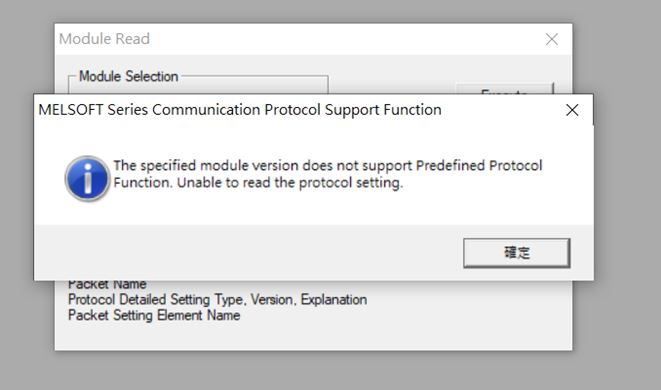Confirm the message with the 確定 button
This screenshot has width=661, height=390.
pos(516,253)
